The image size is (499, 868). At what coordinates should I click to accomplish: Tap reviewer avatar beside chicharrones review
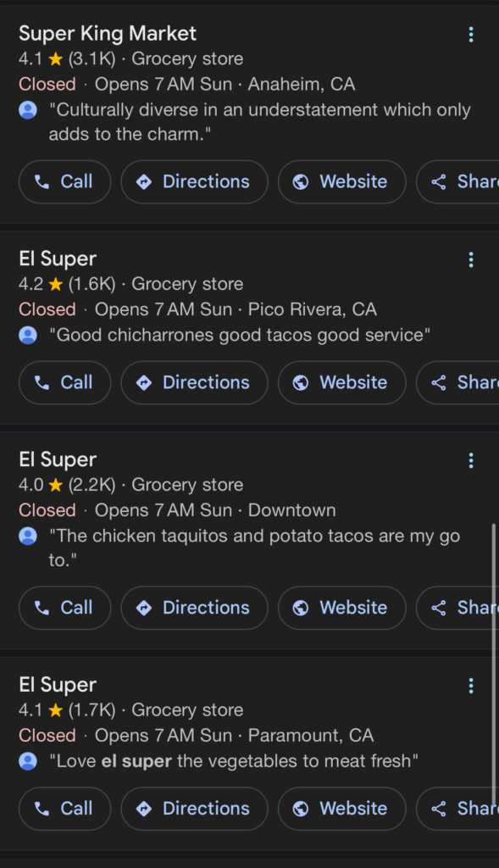[28, 335]
